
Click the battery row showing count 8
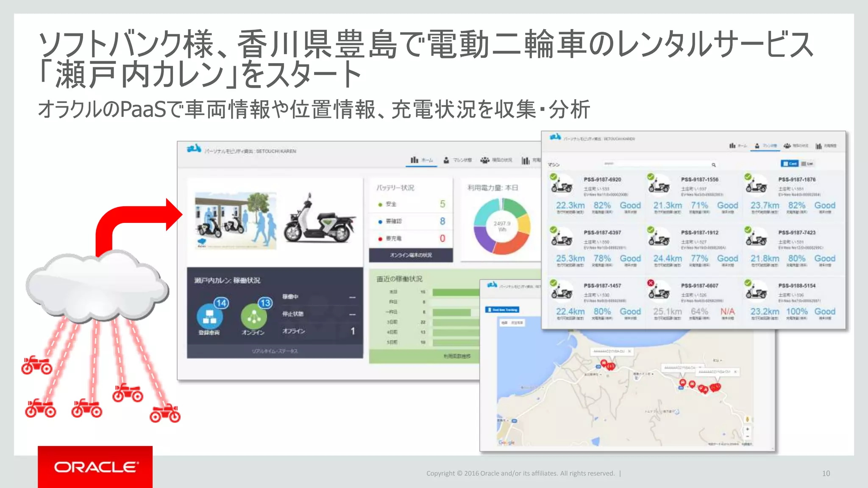(411, 221)
